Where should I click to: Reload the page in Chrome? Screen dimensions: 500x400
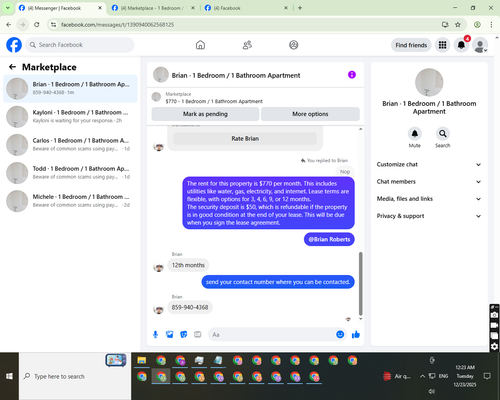(x=37, y=24)
